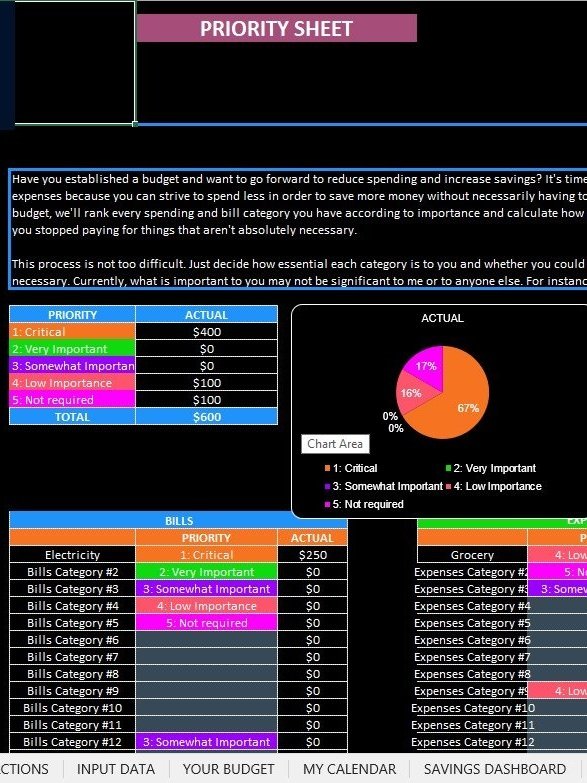Select the empty cell beside the title
Screen dimensions: 587x783
click(75, 62)
